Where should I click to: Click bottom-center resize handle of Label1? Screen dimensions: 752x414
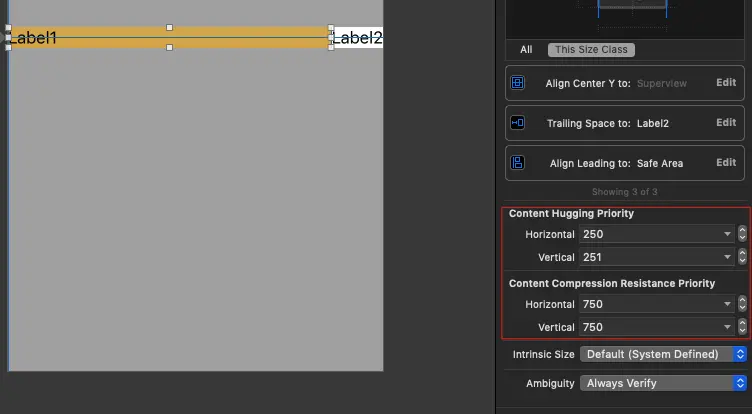coord(169,47)
